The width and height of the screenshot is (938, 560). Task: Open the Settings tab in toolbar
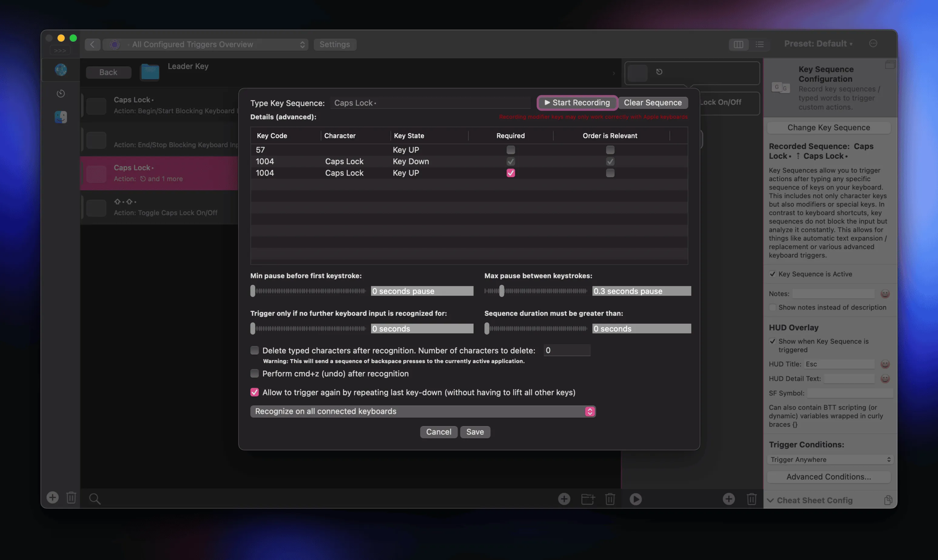(x=335, y=45)
